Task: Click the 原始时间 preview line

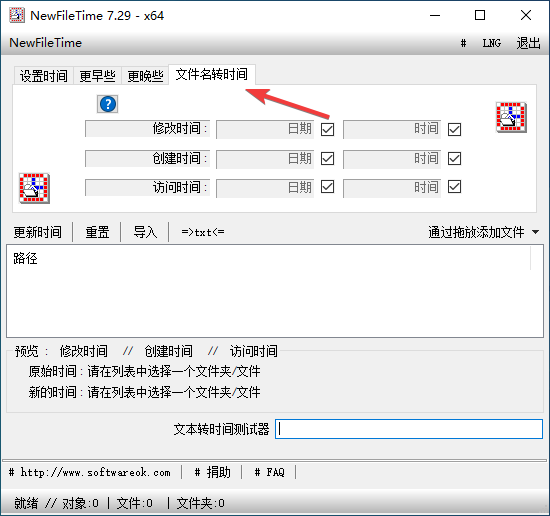Action: pos(145,371)
